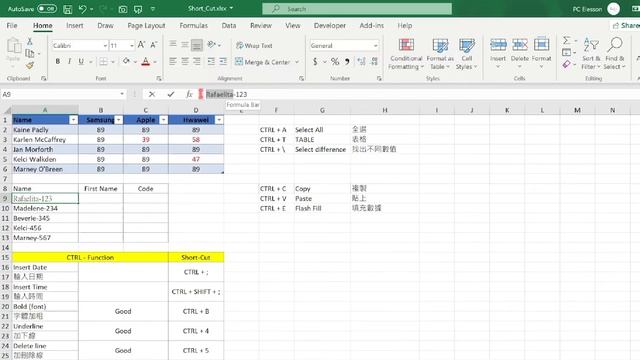Click the Undo arrow icon
Viewport: 640px width, 360px height.
click(82, 9)
